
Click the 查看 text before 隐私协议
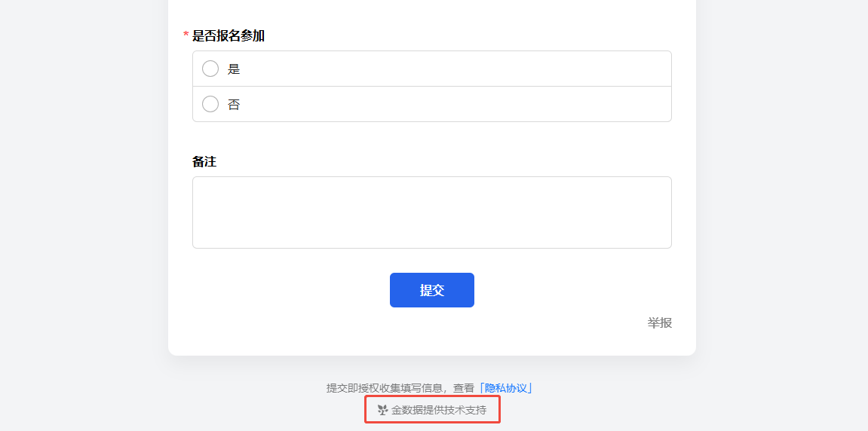[464, 388]
